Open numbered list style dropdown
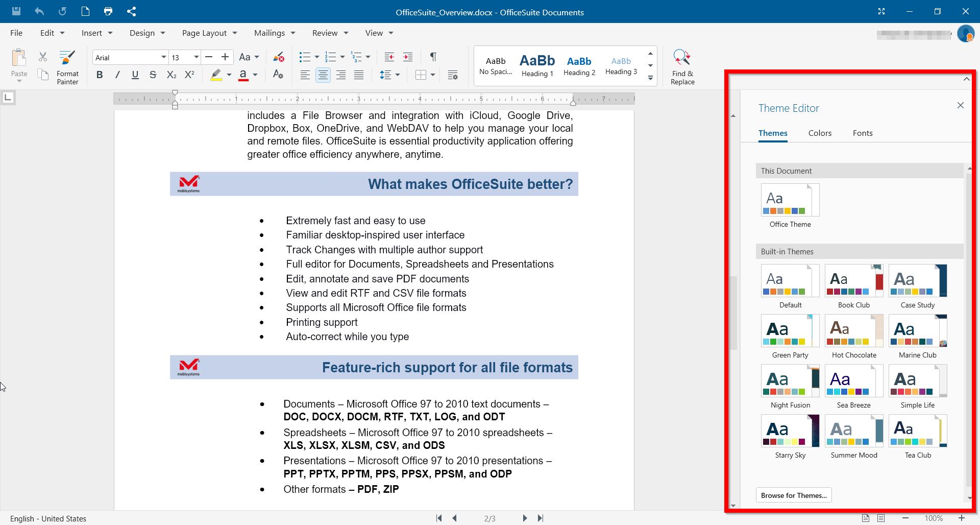The height and width of the screenshot is (525, 980). (342, 57)
